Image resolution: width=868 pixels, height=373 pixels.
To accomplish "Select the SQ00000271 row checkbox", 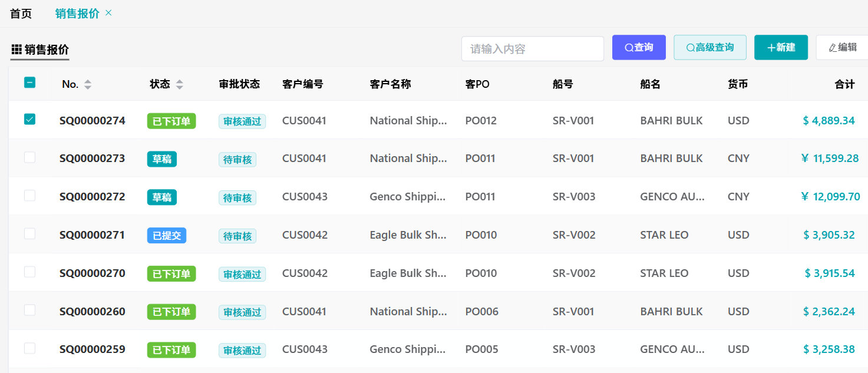I will (x=29, y=234).
